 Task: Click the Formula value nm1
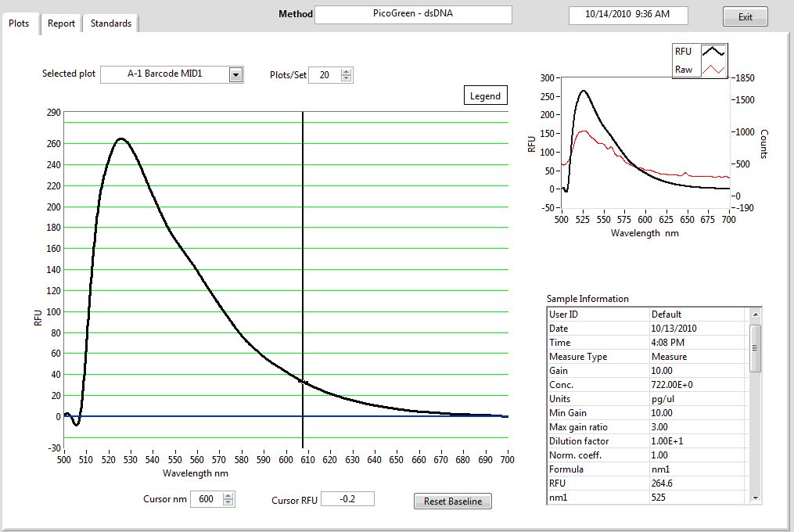point(660,469)
